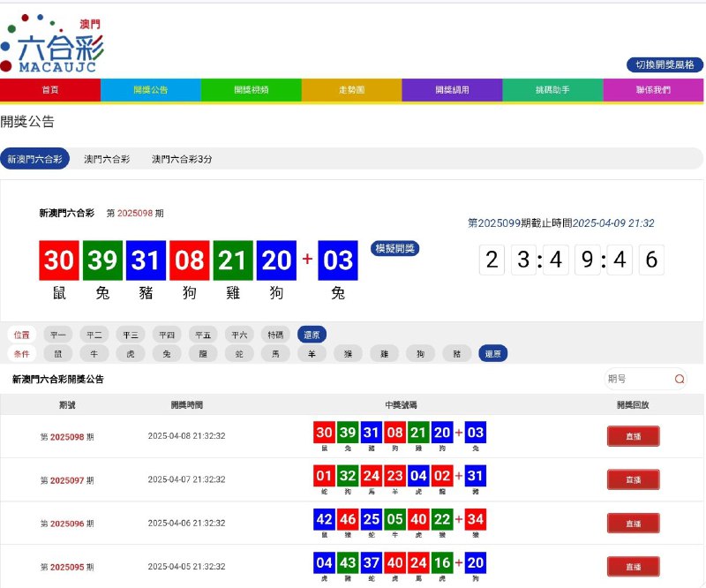The height and width of the screenshot is (588, 706).
Task: Click the search magnifier icon
Action: pos(680,379)
